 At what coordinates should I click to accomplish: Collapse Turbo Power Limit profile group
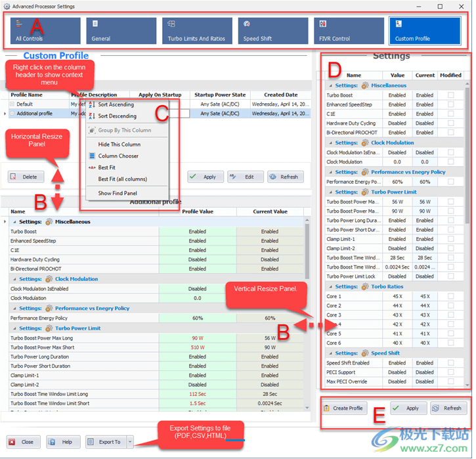(x=14, y=328)
